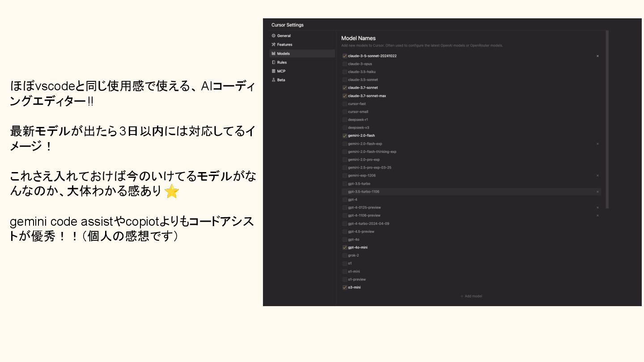Remove gpt-4-0125-preview with its x icon
This screenshot has height=362, width=644.
click(597, 207)
